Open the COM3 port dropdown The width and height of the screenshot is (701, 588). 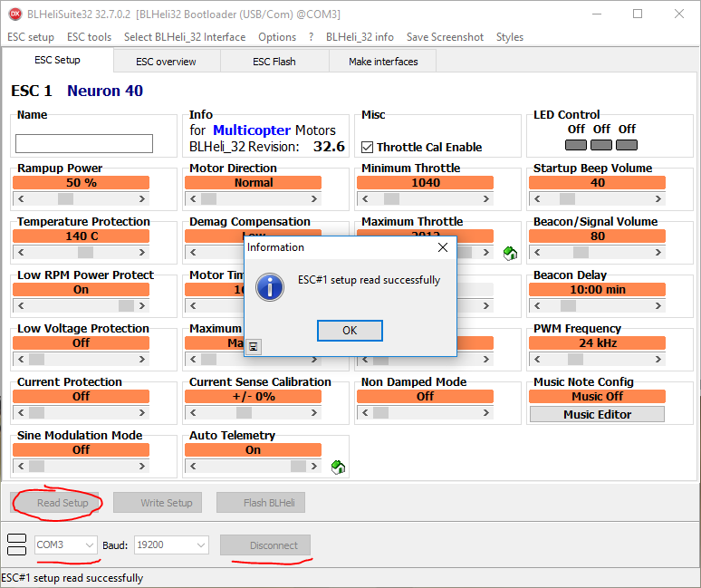pyautogui.click(x=90, y=545)
